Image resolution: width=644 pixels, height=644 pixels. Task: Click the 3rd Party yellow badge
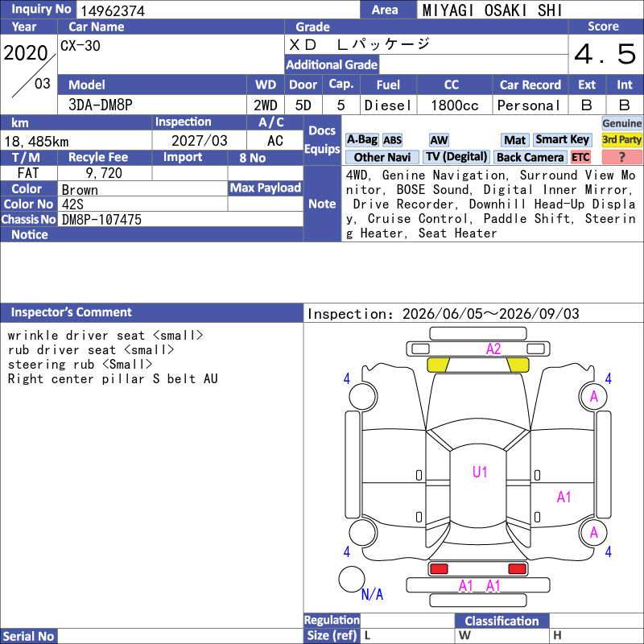pos(621,139)
